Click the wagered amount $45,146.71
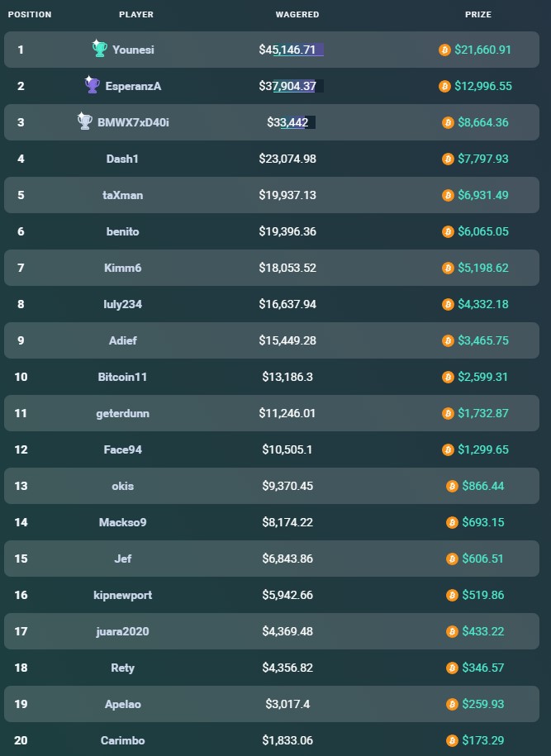Screen dimensions: 551x756 [287, 50]
